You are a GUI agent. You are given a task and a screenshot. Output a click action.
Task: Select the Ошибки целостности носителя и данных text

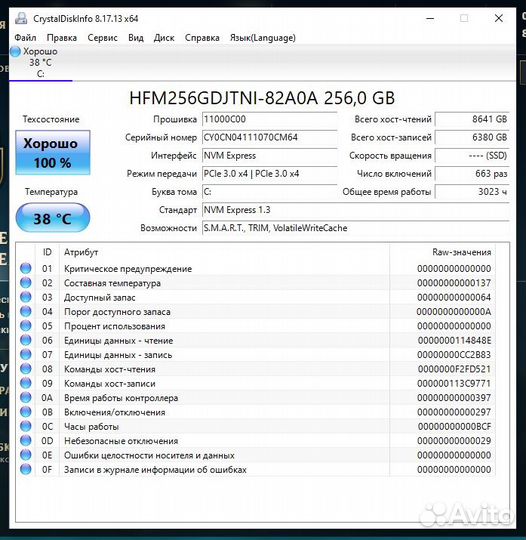(149, 455)
